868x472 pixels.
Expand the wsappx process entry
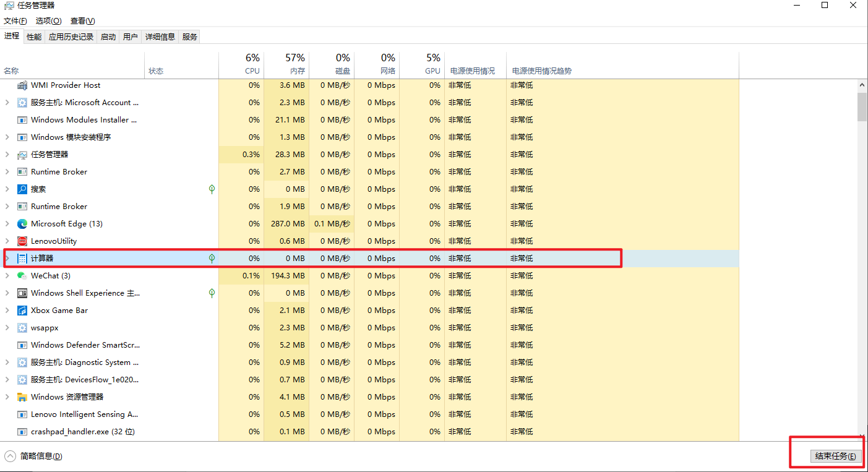(x=7, y=328)
